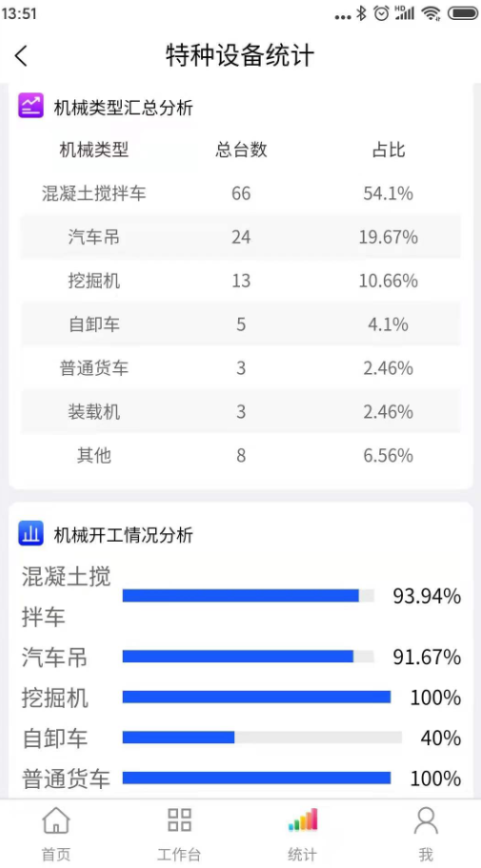Select the 统计 colorful bars icon

point(303,819)
